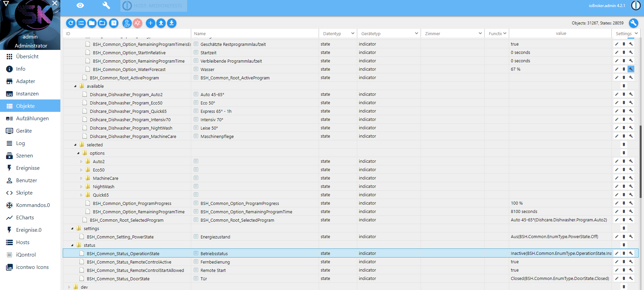
Task: Open the triangle menu at sidebar top left
Action: (x=6, y=3)
